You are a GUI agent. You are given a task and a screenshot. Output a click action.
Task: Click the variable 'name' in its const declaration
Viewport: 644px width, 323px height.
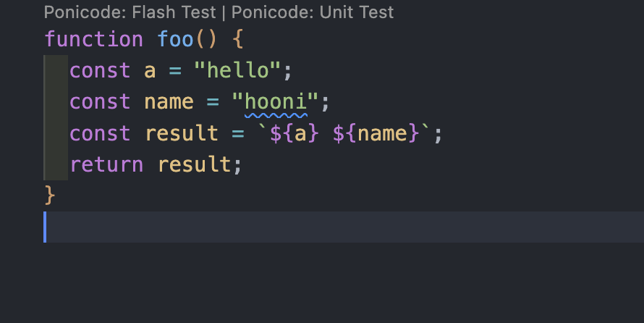click(169, 102)
